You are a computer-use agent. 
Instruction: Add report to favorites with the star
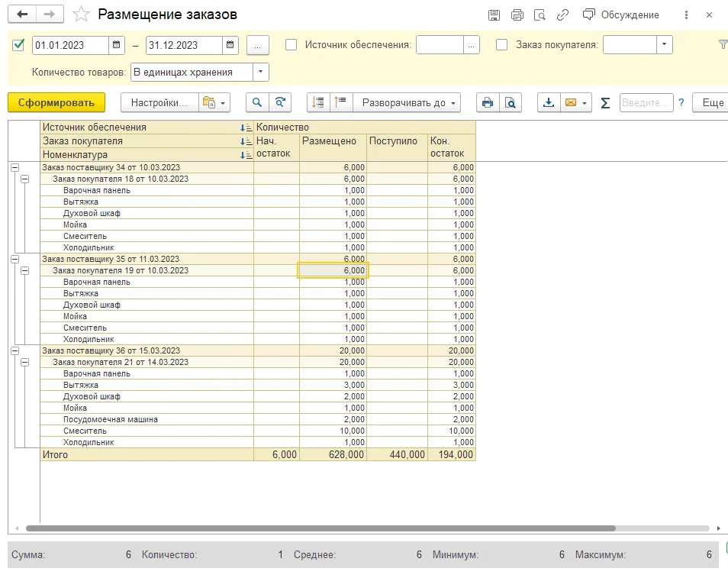pos(81,15)
